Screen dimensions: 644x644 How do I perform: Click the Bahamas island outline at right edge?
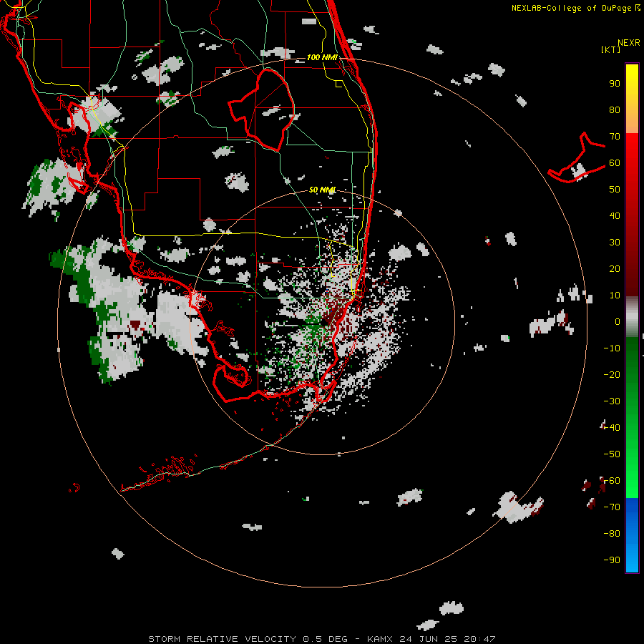(577, 158)
